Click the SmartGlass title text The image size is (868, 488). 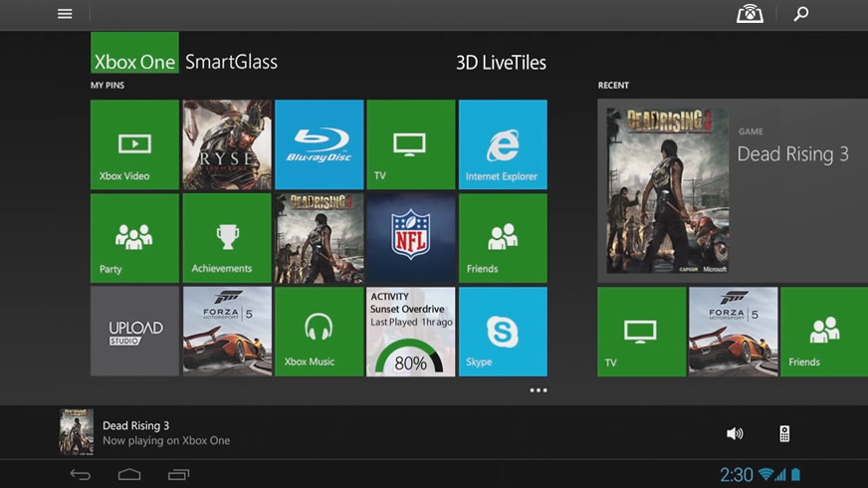click(231, 62)
